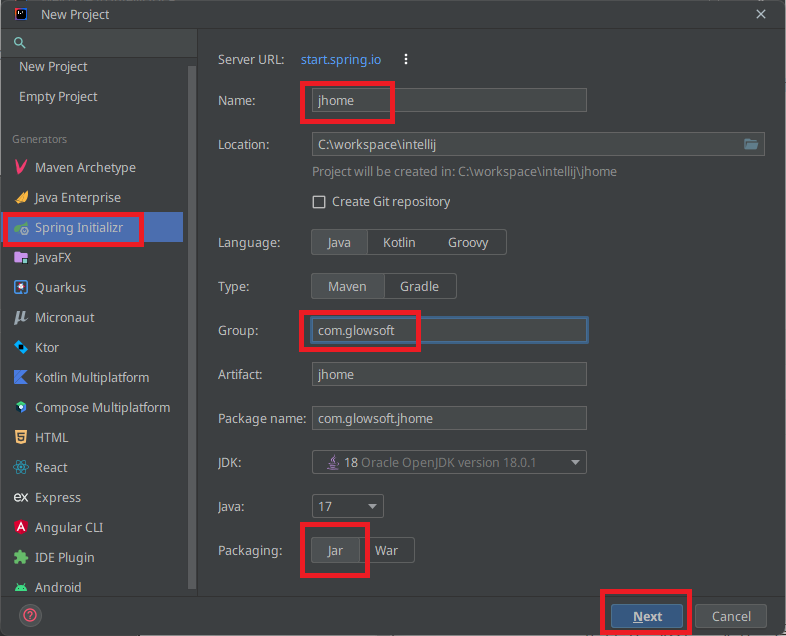Click the HTML5 shield icon
This screenshot has height=636, width=786.
click(x=21, y=437)
